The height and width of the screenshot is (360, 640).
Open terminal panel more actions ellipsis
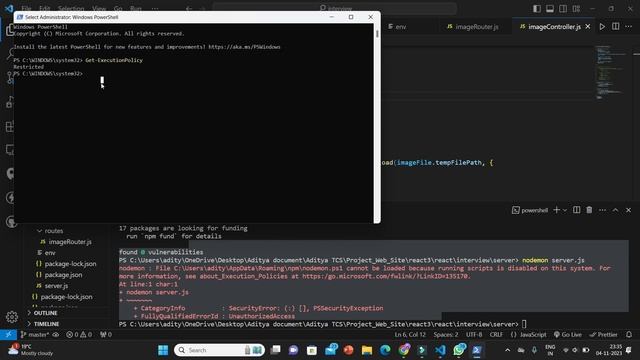click(602, 210)
